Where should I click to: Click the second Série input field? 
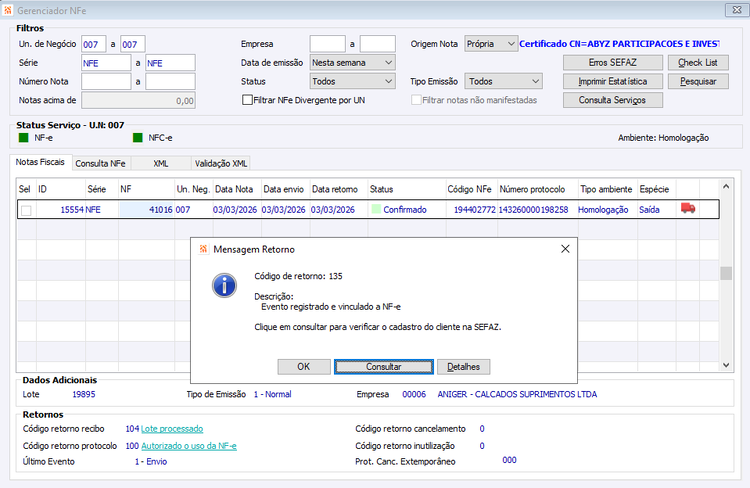click(x=170, y=63)
